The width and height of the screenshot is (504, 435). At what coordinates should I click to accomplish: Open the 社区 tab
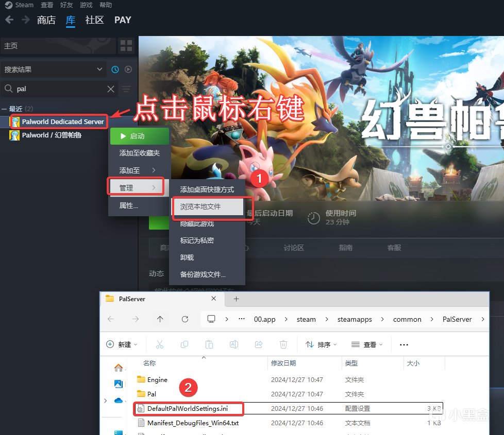click(x=94, y=20)
